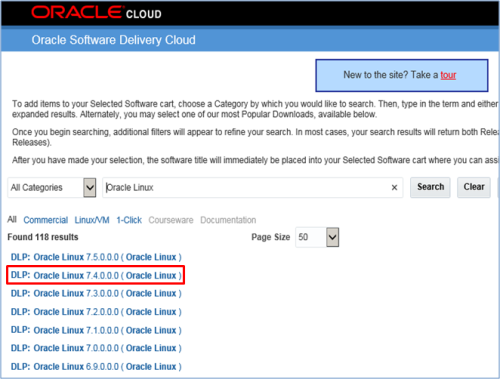The width and height of the screenshot is (500, 379).
Task: Select the 1-Click filter tab
Action: 129,220
